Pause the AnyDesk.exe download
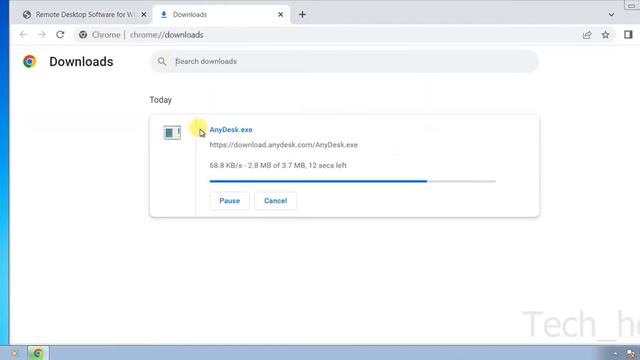Viewport: 640px width, 360px height. 229,200
